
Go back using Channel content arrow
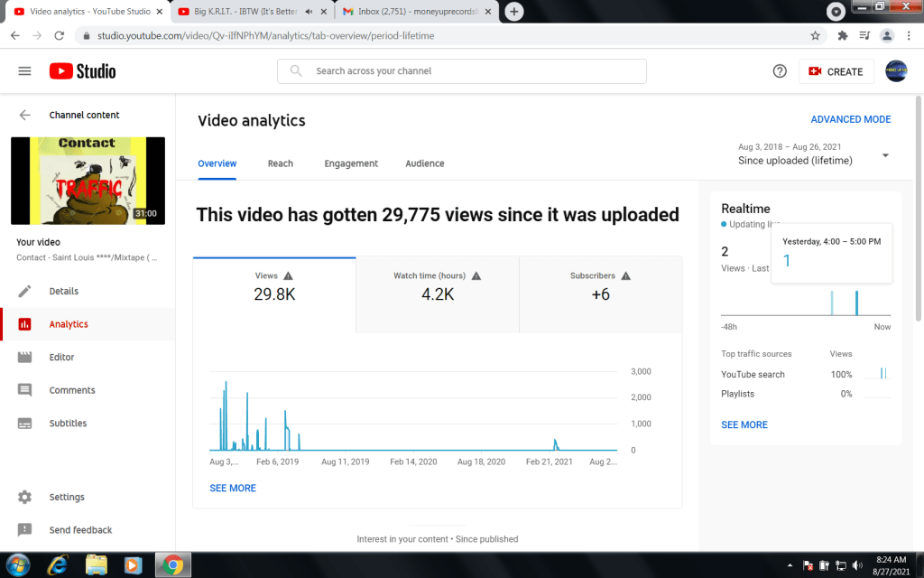[x=24, y=115]
